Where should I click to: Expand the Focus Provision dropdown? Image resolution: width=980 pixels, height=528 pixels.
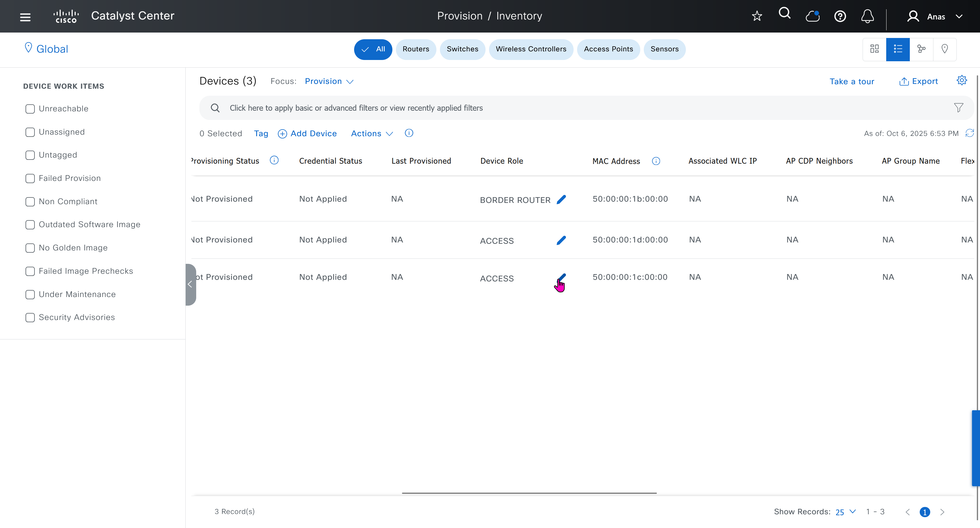coord(329,81)
